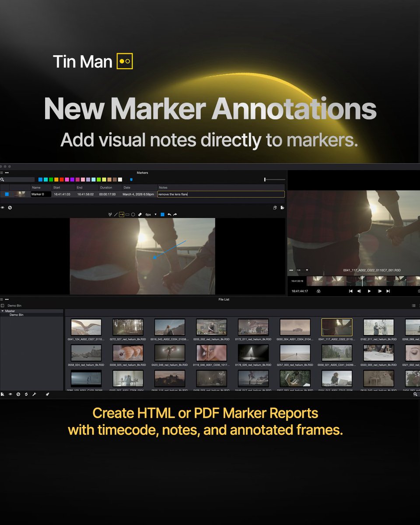Click the 16:41:41:03 start timecode cell

(62, 194)
